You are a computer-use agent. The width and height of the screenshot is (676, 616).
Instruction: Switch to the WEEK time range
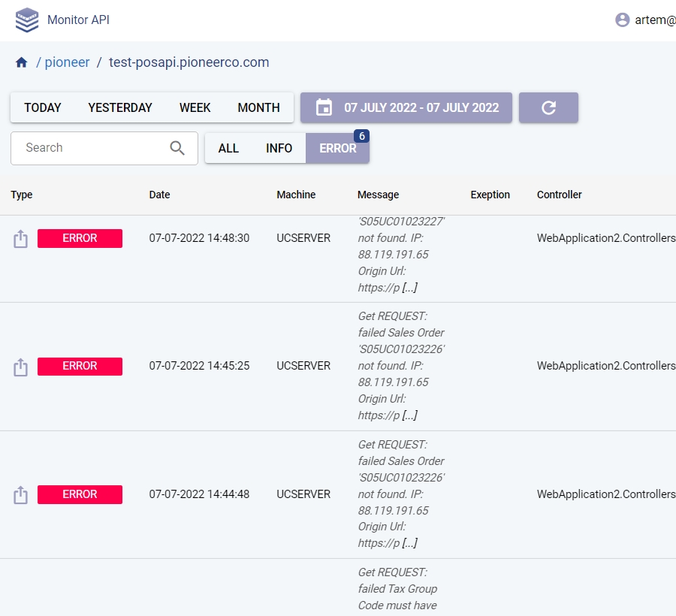point(195,107)
